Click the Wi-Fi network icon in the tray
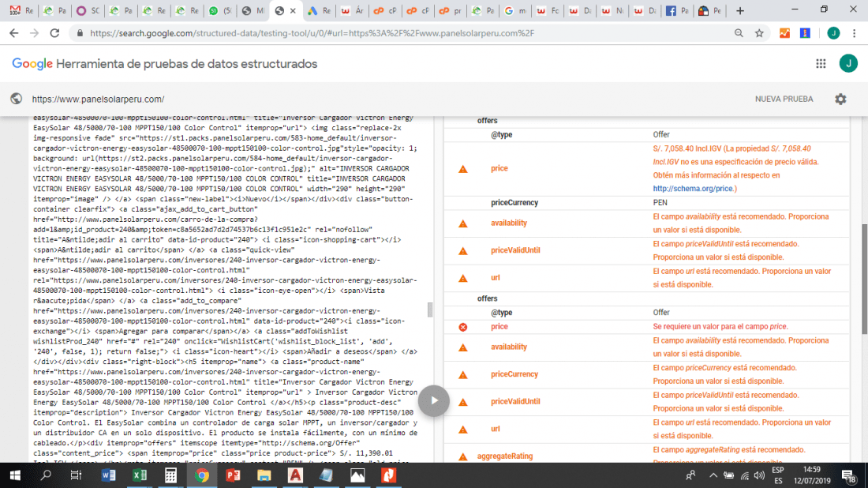 [x=745, y=475]
